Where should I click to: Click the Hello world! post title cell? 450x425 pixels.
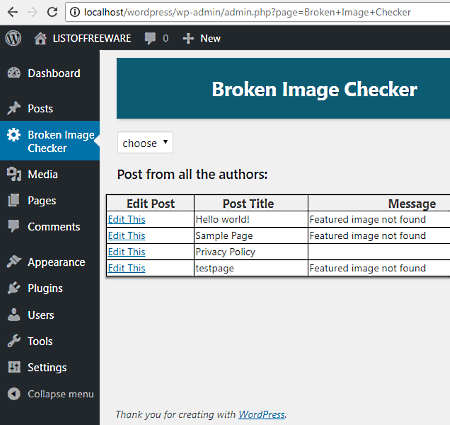(251, 219)
